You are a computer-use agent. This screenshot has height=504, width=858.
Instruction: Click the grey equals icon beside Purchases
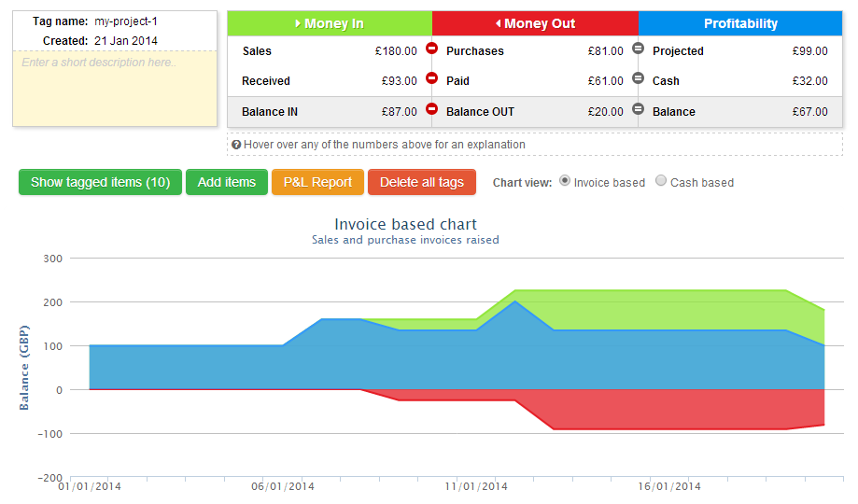(638, 48)
